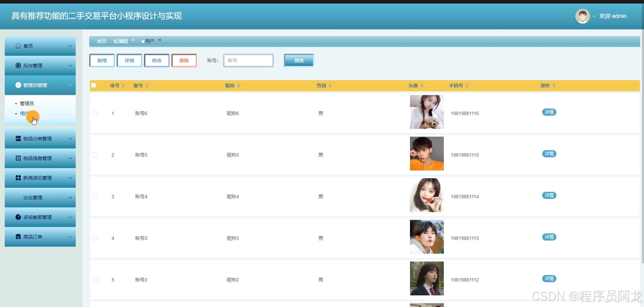Click the 搜索 button
The height and width of the screenshot is (307, 644).
click(299, 60)
